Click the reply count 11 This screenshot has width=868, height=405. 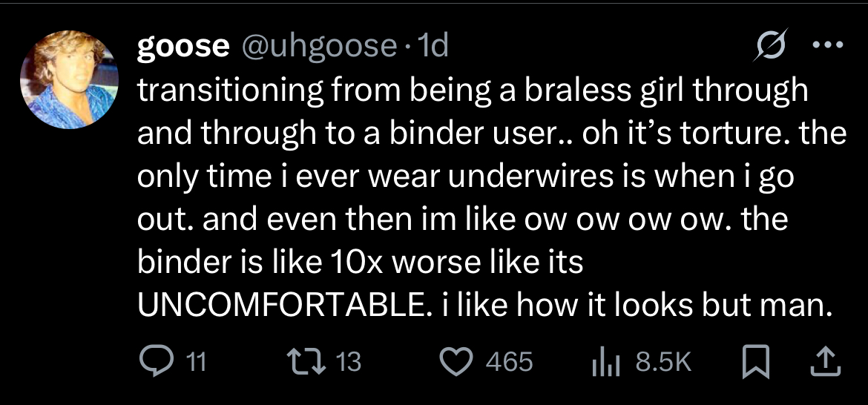tap(194, 363)
